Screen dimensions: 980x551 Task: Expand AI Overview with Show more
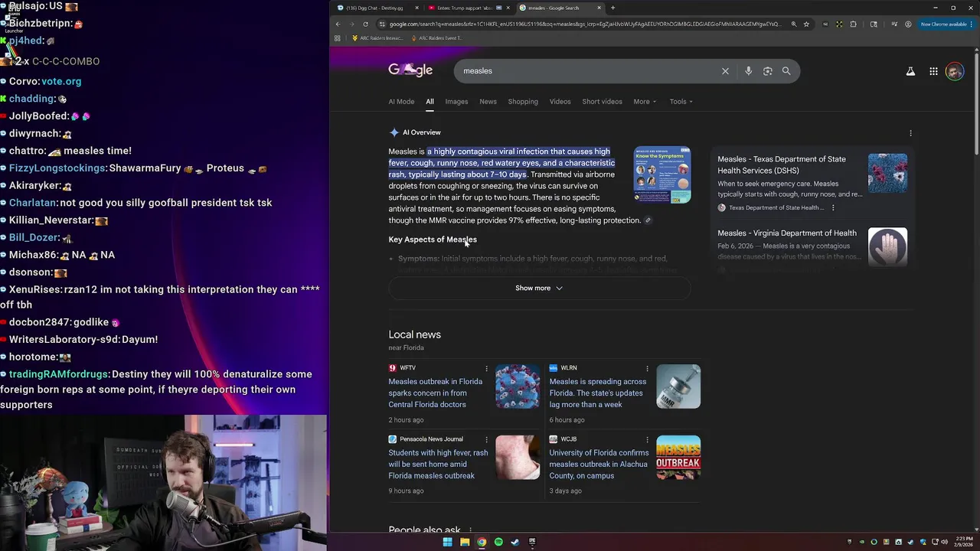click(x=539, y=289)
